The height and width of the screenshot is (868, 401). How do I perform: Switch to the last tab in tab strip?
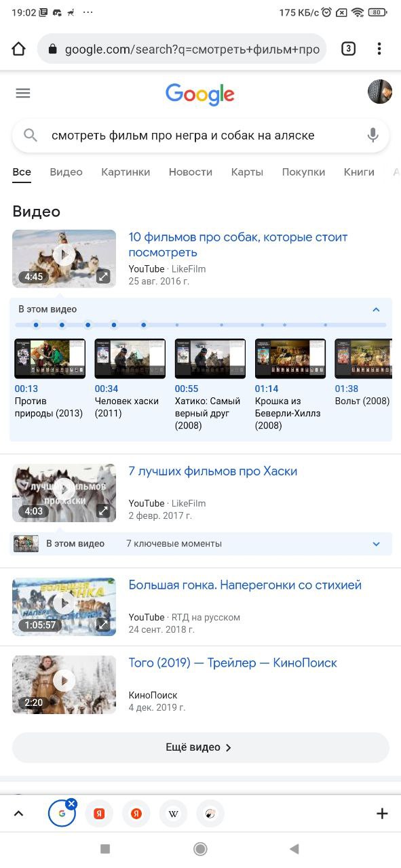pos(210,814)
